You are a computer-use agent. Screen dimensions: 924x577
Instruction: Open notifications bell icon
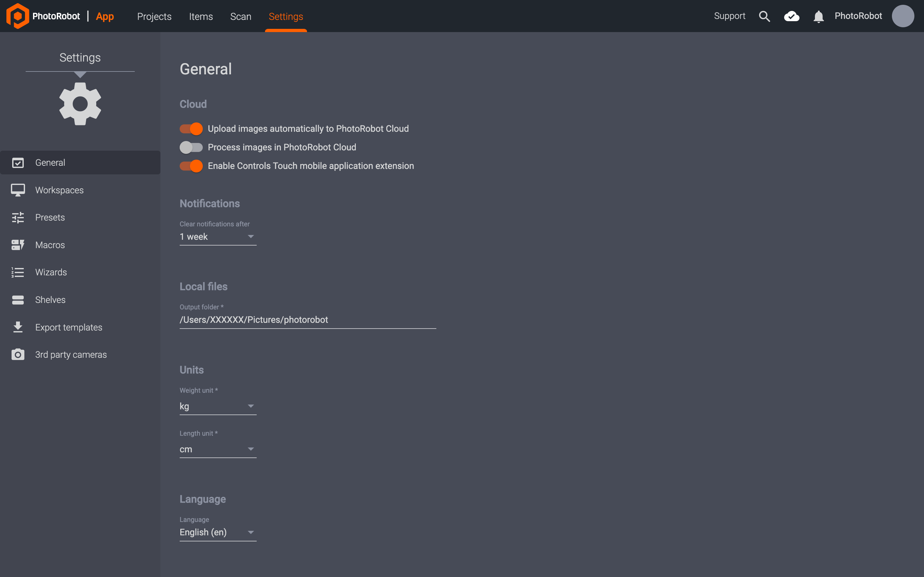[818, 16]
